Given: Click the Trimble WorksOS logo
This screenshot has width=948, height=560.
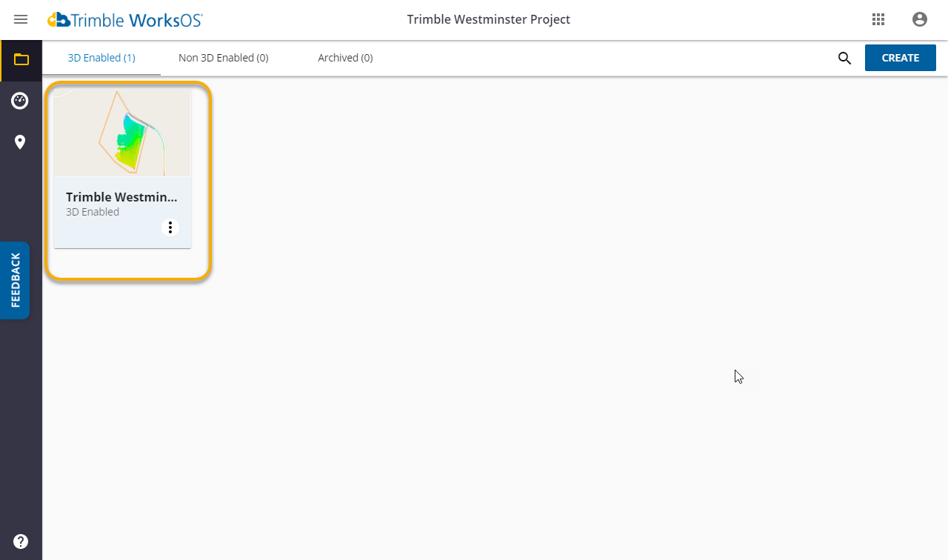Looking at the screenshot, I should coord(125,20).
